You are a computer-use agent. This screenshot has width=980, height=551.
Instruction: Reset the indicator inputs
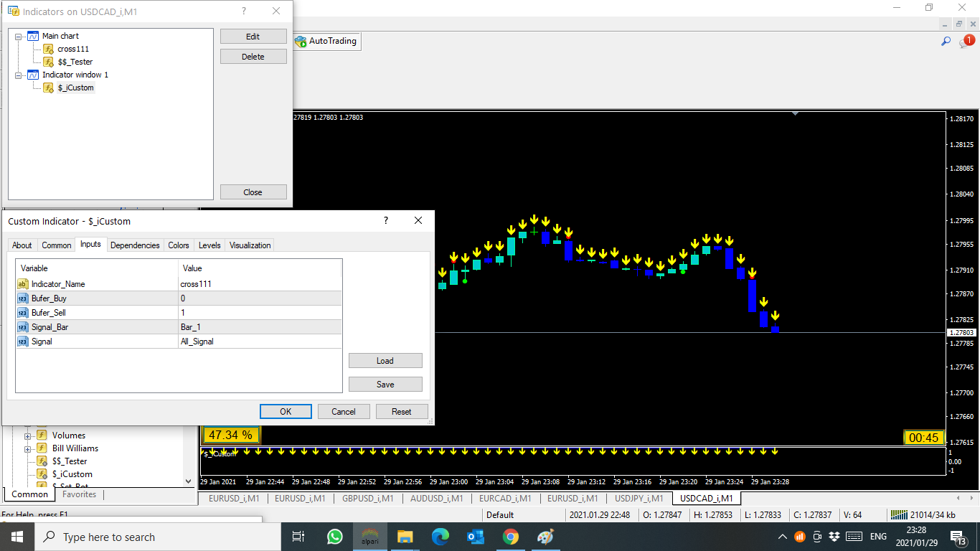[x=402, y=412]
